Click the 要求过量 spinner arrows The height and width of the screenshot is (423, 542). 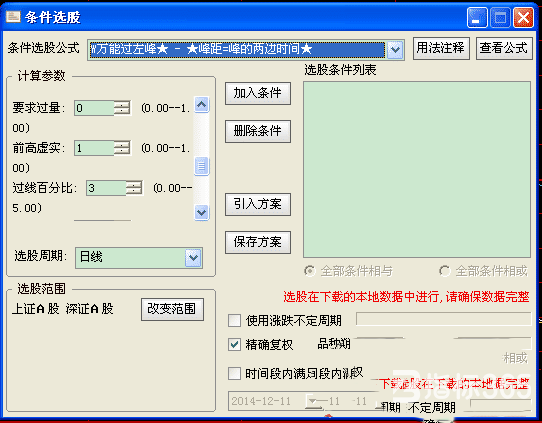coord(122,108)
